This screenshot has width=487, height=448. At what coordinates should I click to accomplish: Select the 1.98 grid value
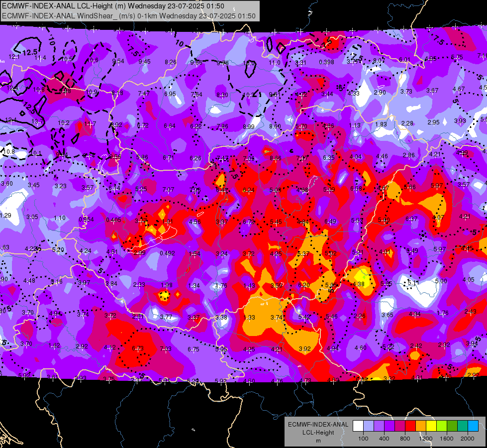pos(167,285)
